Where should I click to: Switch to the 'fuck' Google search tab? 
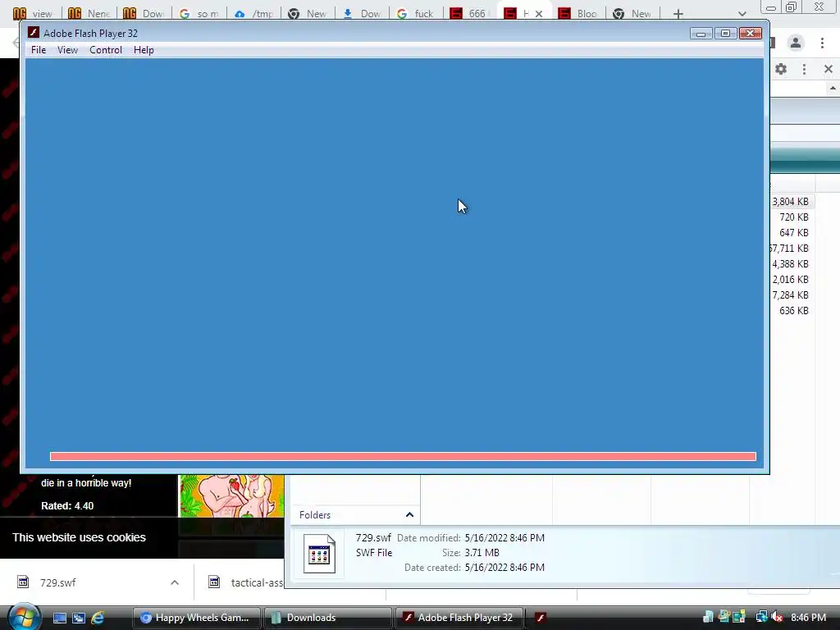point(416,13)
